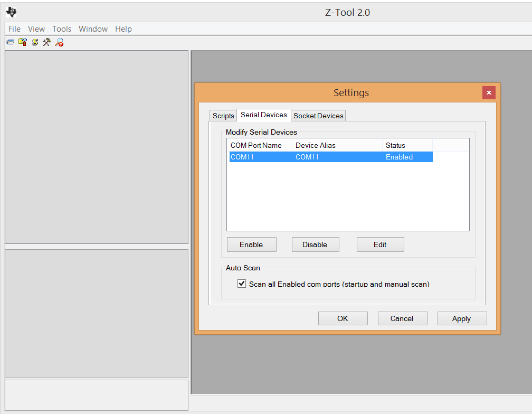532x414 pixels.
Task: Select COM11 in COM Port Name column
Action: pos(242,157)
